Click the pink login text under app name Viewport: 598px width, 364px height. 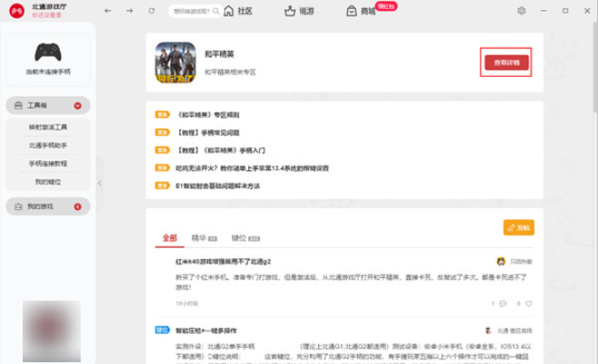coord(46,14)
